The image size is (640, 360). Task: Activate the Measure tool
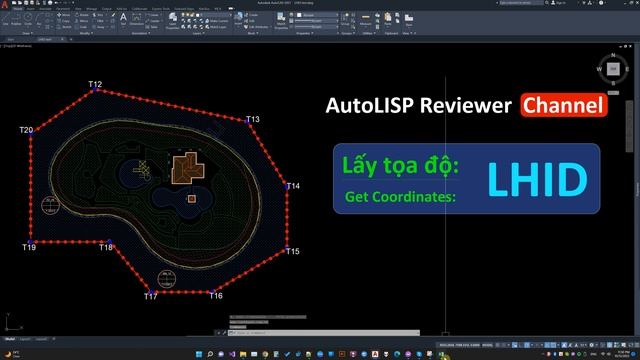[x=366, y=19]
